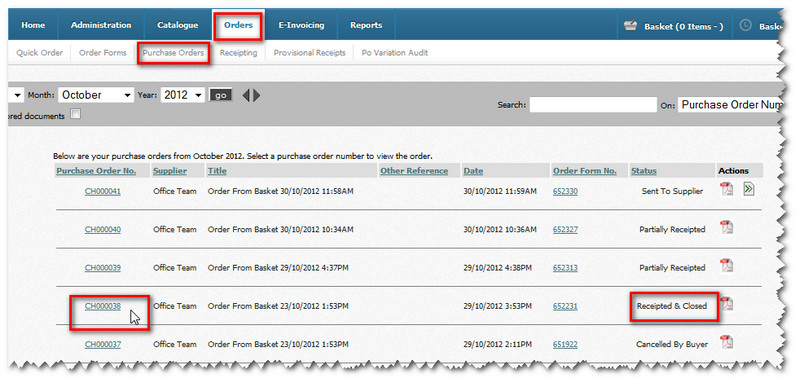Toggle the stored documents checkbox
This screenshot has width=800, height=383.
point(76,114)
